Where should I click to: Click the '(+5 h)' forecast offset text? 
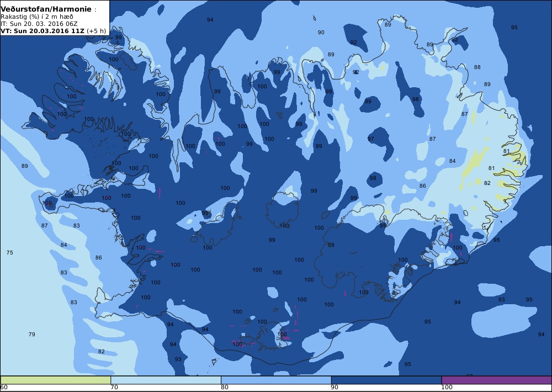96,31
